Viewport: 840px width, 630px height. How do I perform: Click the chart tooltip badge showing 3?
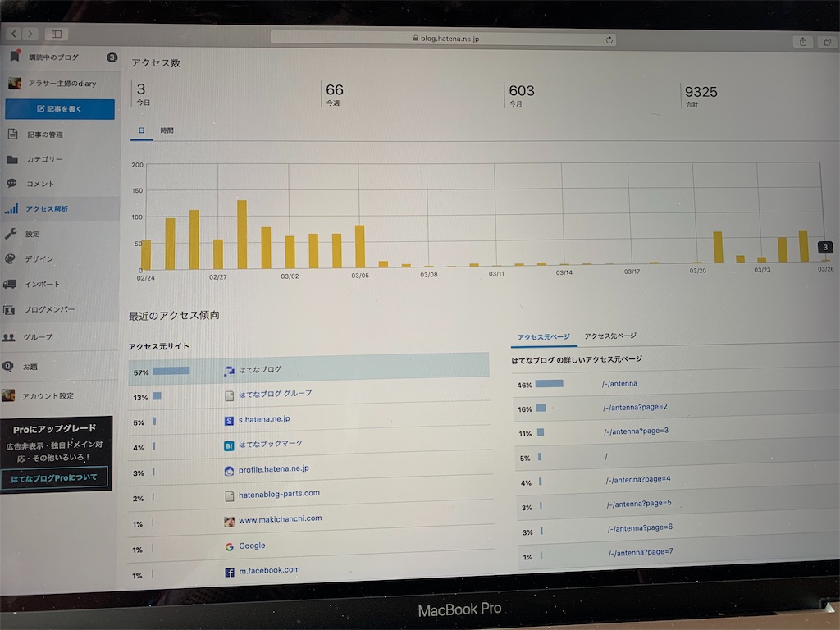coord(825,247)
